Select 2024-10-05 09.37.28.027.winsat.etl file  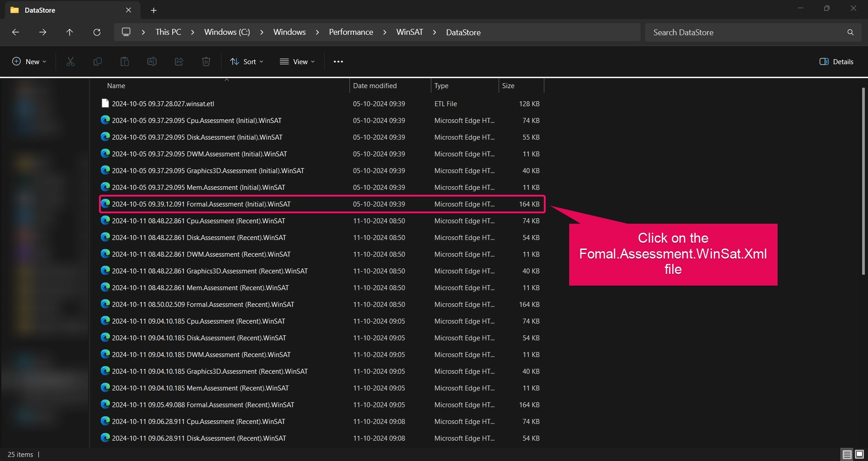coord(321,103)
